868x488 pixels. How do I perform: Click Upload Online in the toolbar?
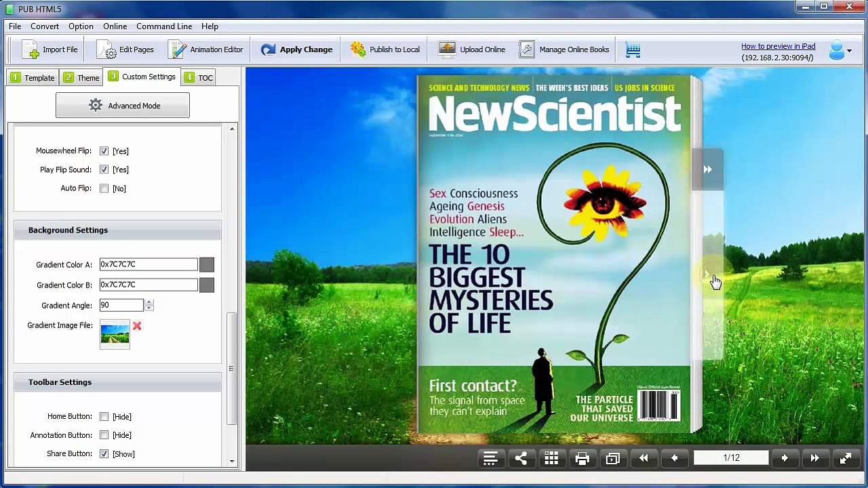pos(472,49)
